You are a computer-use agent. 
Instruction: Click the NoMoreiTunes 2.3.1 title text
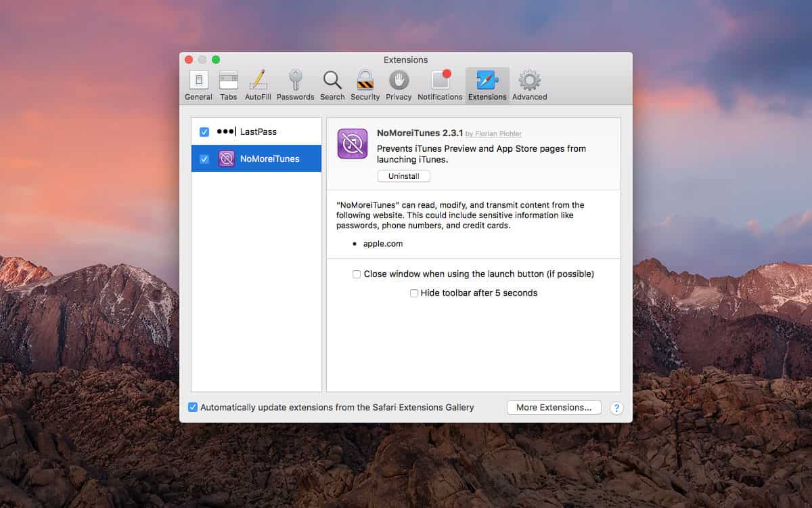pyautogui.click(x=420, y=133)
